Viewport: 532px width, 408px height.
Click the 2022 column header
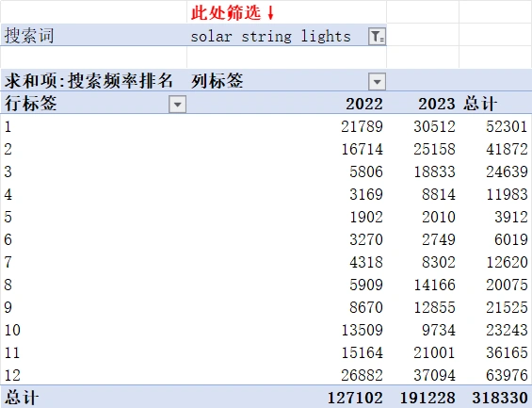(x=364, y=104)
